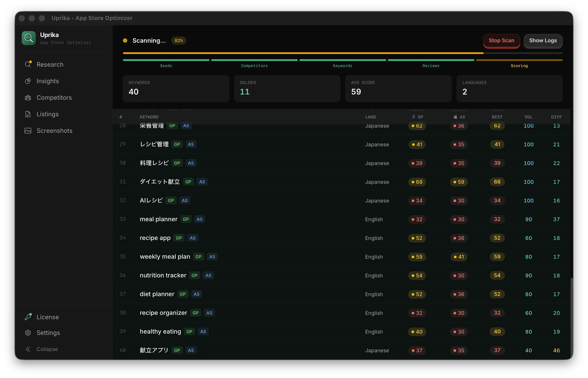Click GP badge next to diet planner
The height and width of the screenshot is (378, 588).
click(183, 294)
